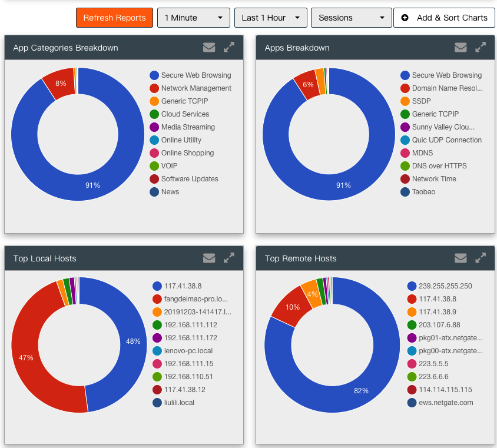
Task: Toggle Secure Web Browsing in App Categories legend
Action: (x=196, y=75)
